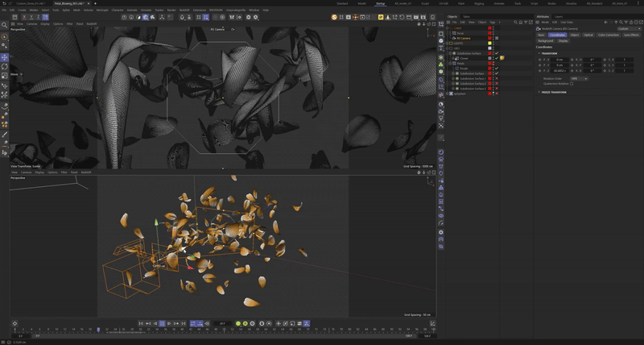Toggle the green checkmark of the Cloner object
This screenshot has height=345, width=644.
[497, 58]
